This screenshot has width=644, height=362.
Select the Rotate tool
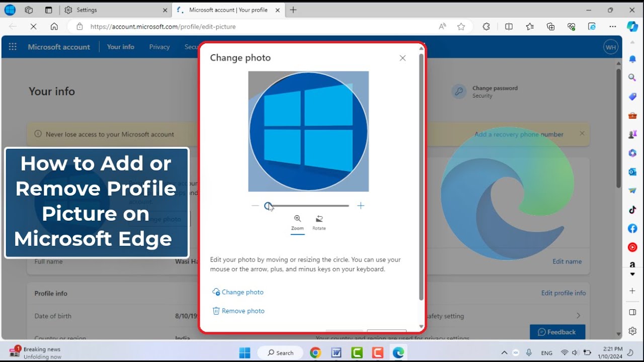319,223
